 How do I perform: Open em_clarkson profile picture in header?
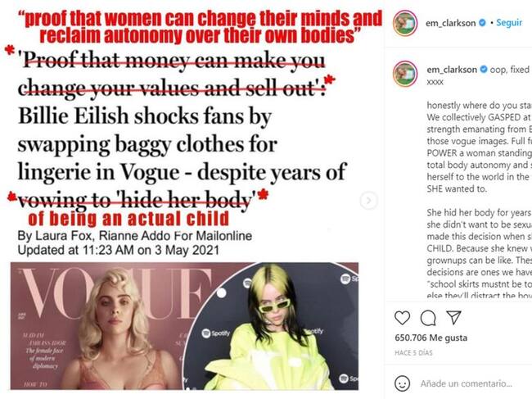405,23
